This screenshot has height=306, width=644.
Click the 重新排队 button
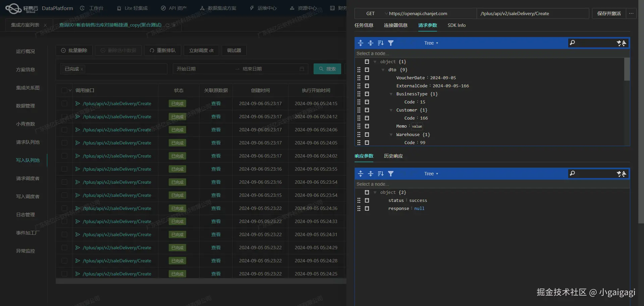(x=163, y=50)
